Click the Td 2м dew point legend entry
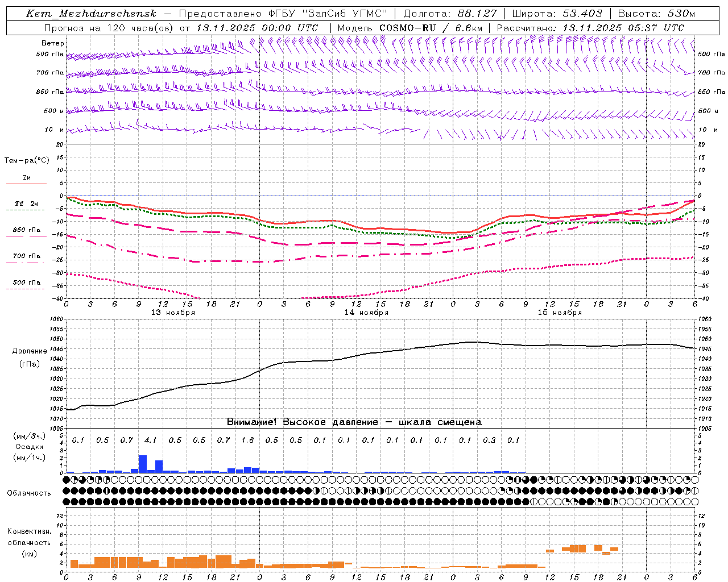728x582 pixels. pyautogui.click(x=26, y=205)
